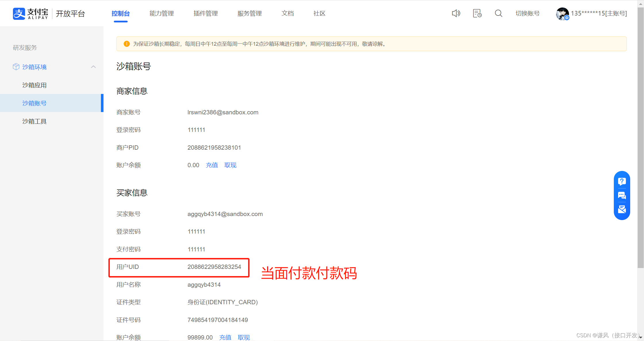Viewport: 644px width, 341px height.
Task: Open the chat message floating icon
Action: (622, 196)
